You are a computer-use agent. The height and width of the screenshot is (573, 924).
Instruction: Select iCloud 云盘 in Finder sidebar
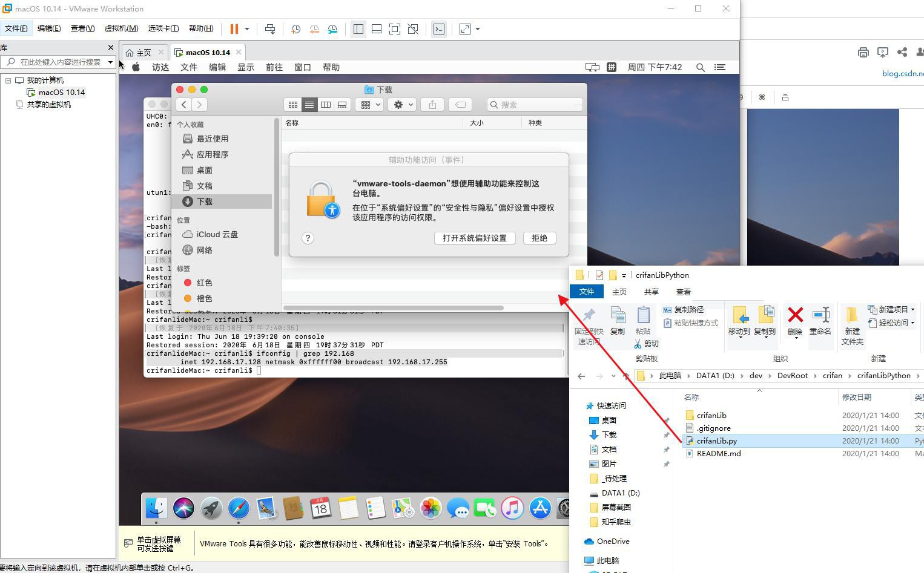[217, 234]
